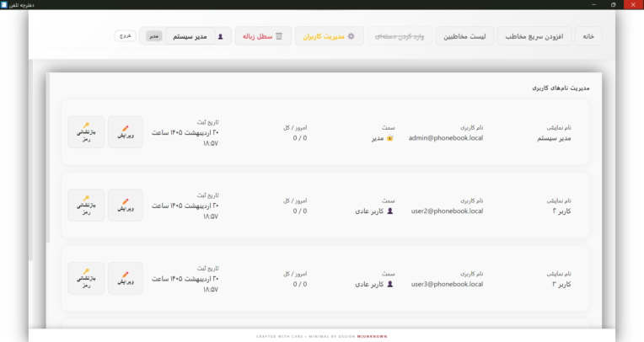
Task: Click the person icon in user2 role
Action: point(390,211)
